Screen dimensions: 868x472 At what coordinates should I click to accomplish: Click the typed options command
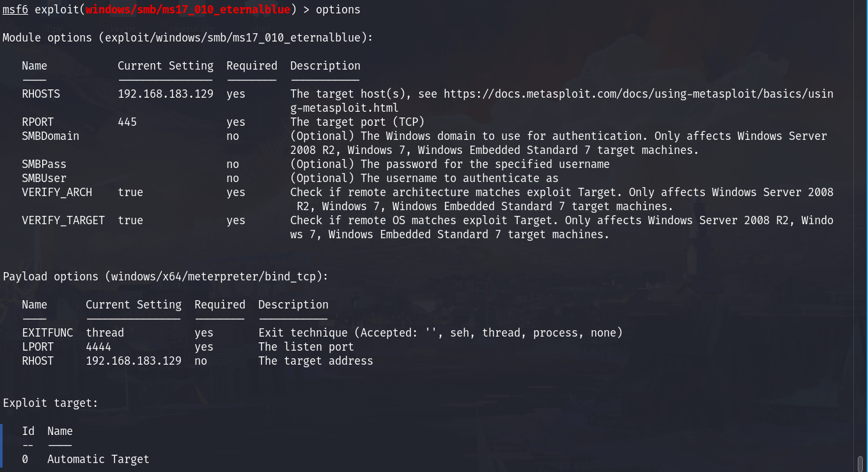(338, 10)
